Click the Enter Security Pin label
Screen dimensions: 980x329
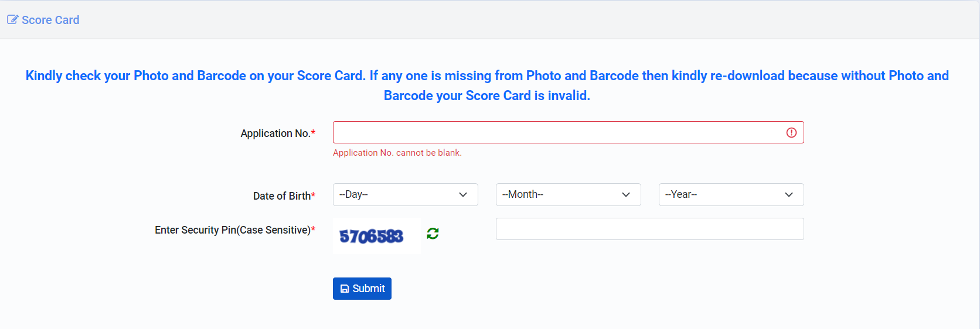point(235,230)
